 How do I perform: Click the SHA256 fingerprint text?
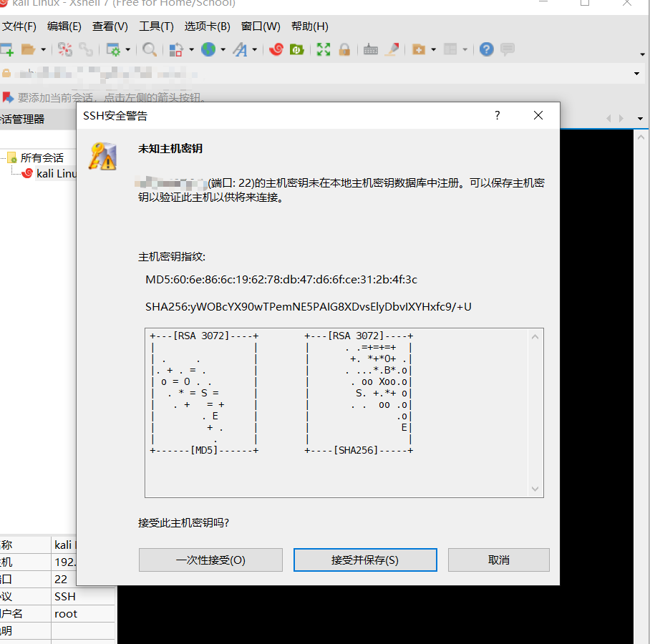pyautogui.click(x=308, y=307)
